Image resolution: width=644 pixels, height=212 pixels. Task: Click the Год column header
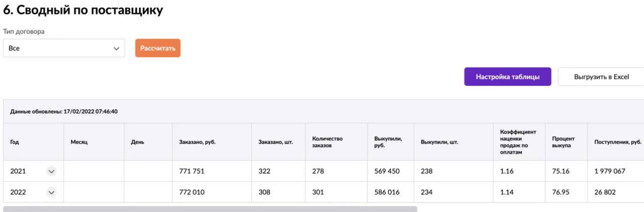tap(15, 142)
